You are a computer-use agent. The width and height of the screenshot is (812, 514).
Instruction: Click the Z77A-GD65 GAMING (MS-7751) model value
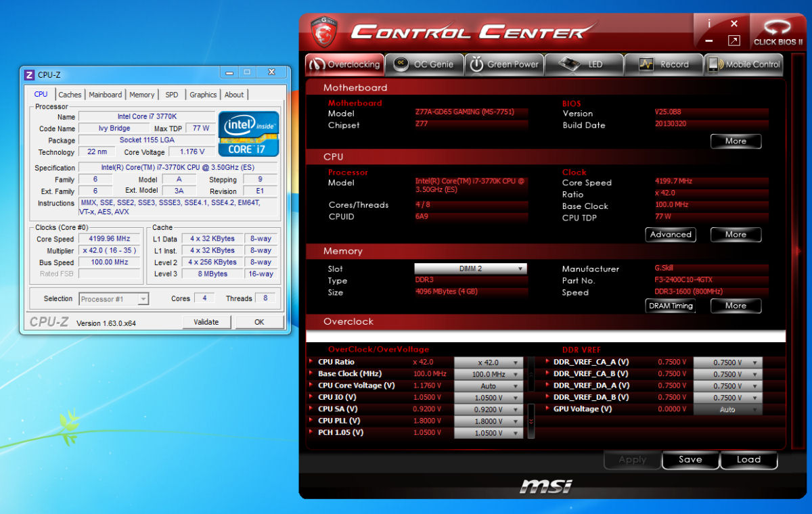click(466, 113)
